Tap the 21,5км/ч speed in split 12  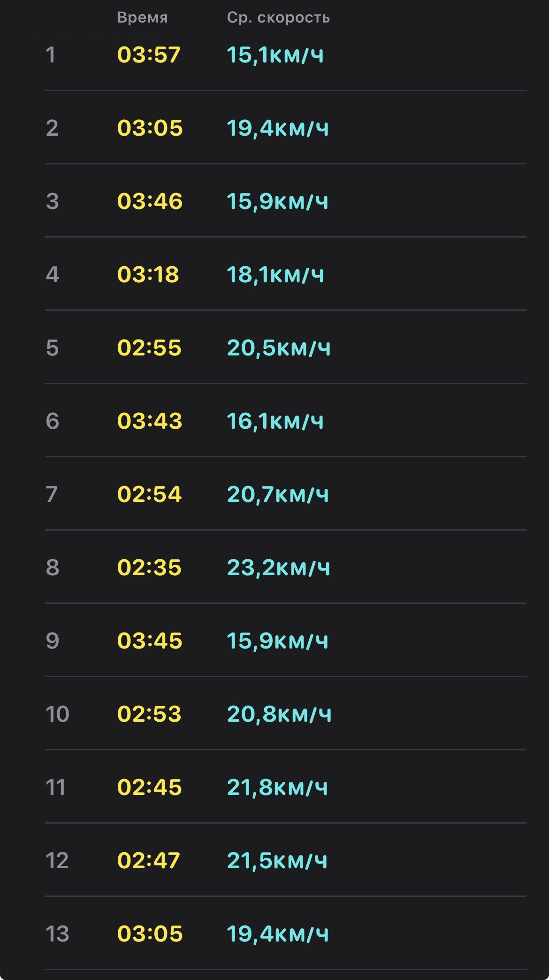tap(277, 861)
